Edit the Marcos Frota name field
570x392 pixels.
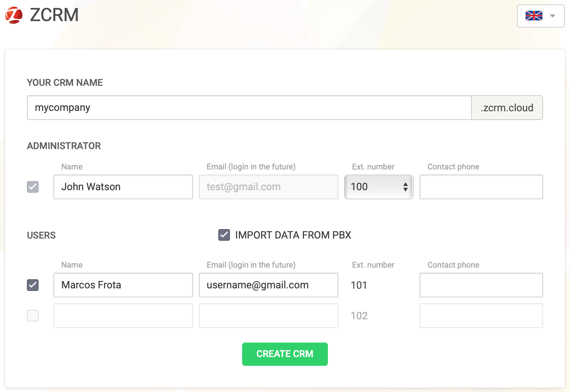pos(123,285)
